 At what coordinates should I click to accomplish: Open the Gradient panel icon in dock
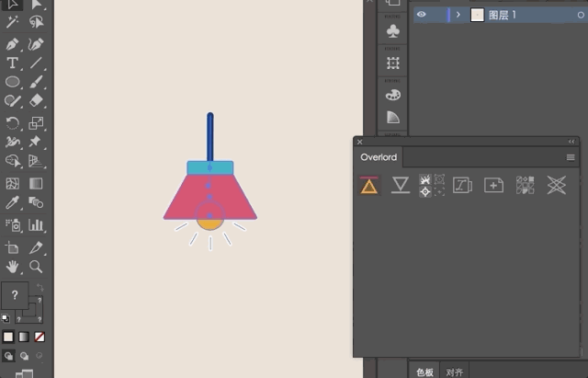(393, 118)
